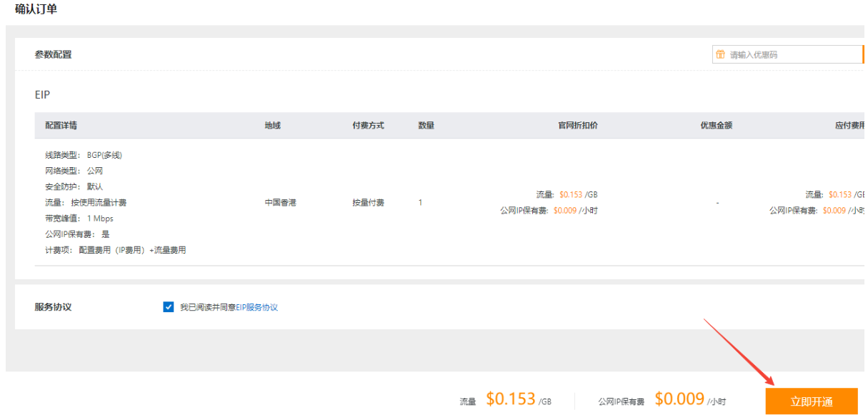Click the 官网折扣价 column header
This screenshot has height=415, width=868.
pos(577,125)
